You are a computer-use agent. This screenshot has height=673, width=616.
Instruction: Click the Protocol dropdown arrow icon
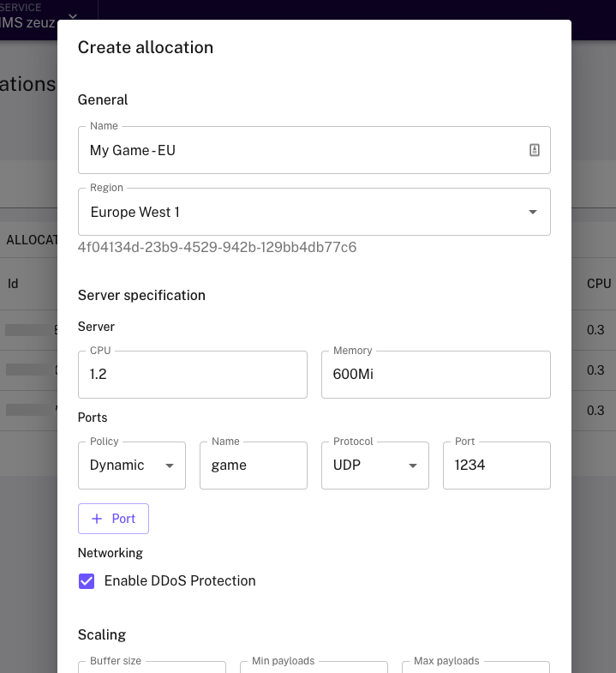(x=413, y=466)
